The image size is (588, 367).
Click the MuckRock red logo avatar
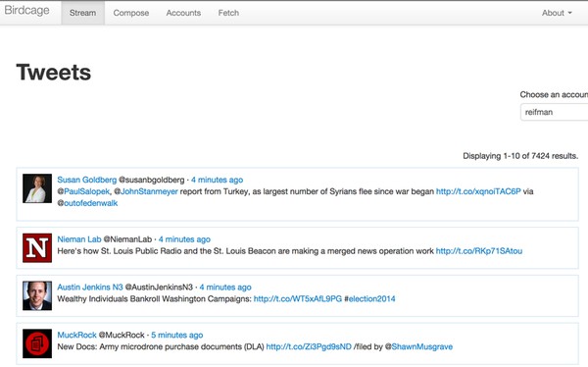tap(37, 343)
